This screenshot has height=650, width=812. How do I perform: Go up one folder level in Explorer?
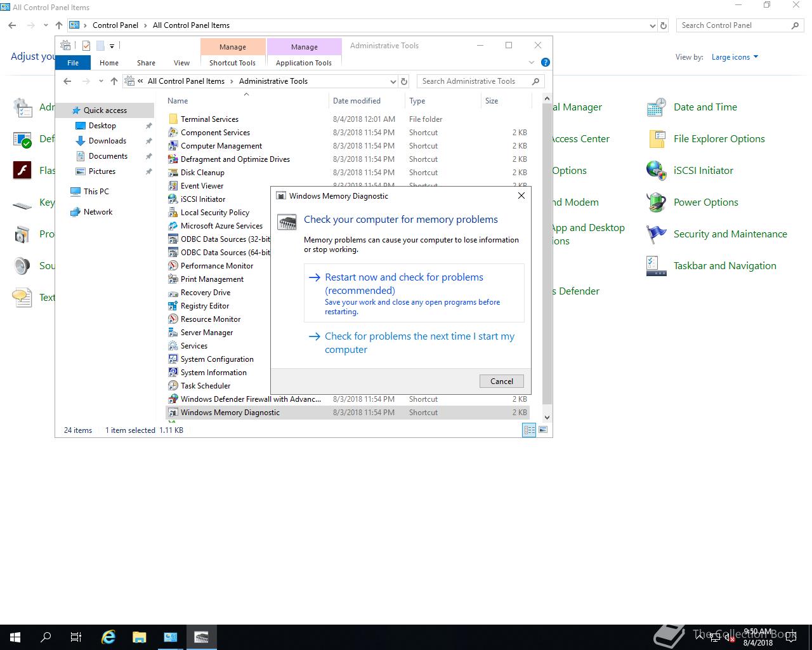click(114, 81)
